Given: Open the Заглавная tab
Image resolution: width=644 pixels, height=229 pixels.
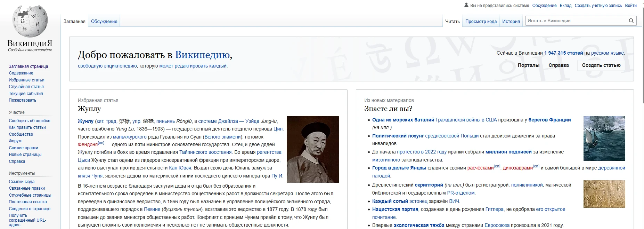Looking at the screenshot, I should pos(74,21).
